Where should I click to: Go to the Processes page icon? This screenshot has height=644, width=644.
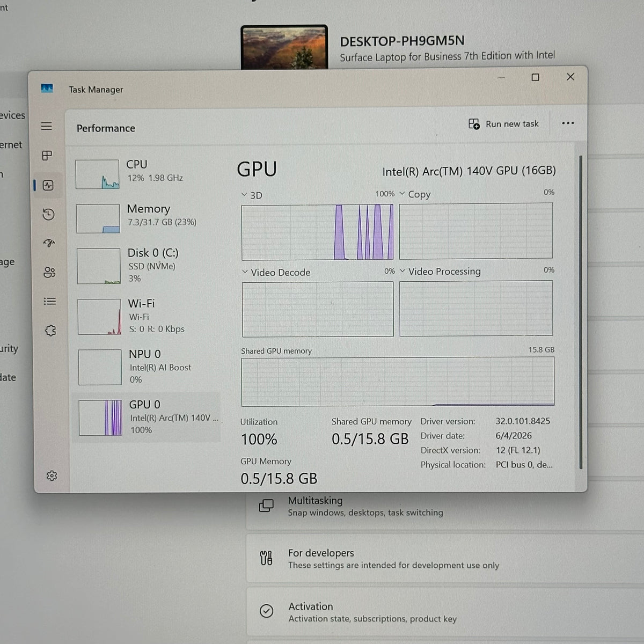(x=47, y=156)
